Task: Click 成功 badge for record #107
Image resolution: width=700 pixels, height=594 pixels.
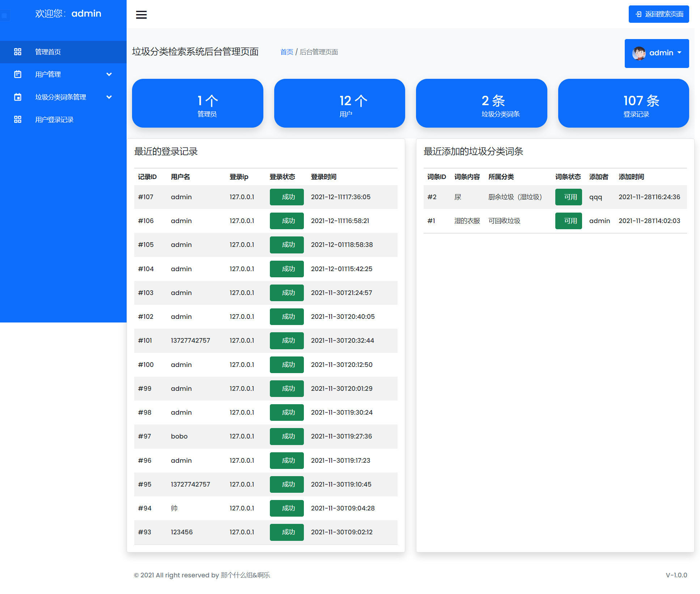Action: click(x=287, y=197)
